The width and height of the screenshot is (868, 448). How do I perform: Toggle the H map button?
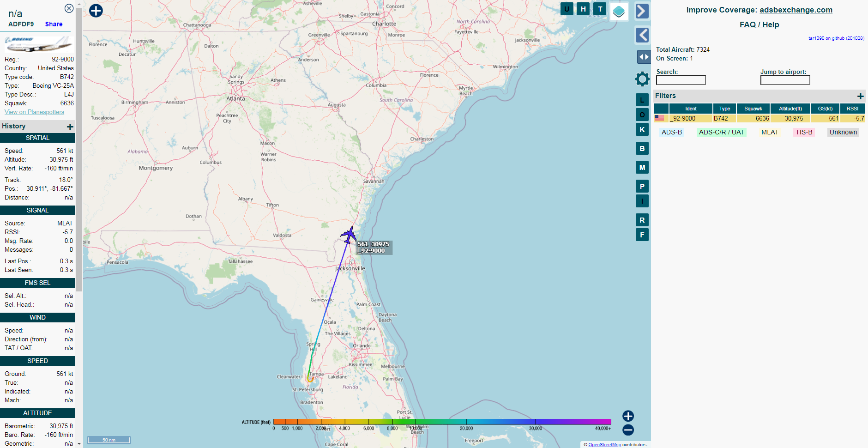pos(583,9)
